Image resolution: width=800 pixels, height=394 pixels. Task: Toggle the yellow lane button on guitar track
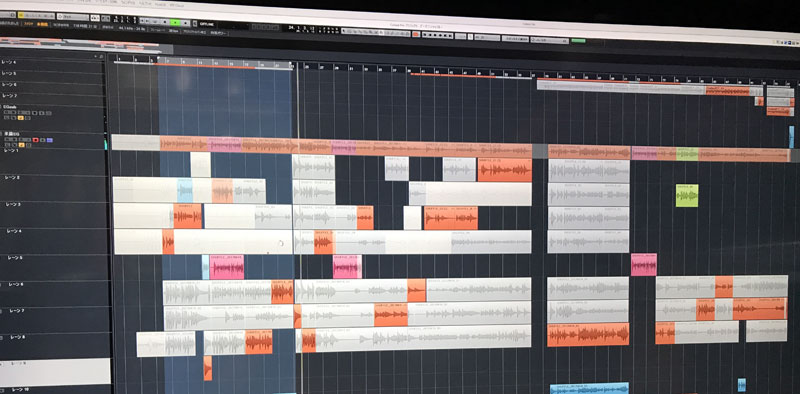tap(21, 145)
